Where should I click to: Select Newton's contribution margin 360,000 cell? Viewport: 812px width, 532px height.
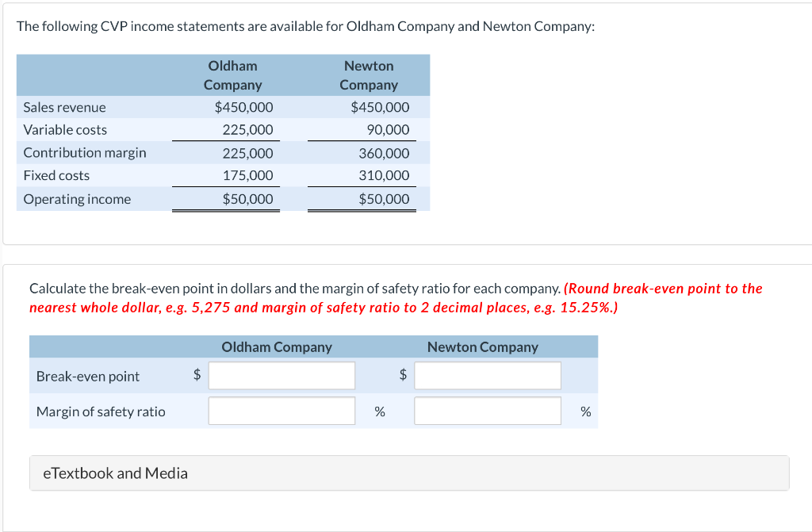click(x=384, y=153)
